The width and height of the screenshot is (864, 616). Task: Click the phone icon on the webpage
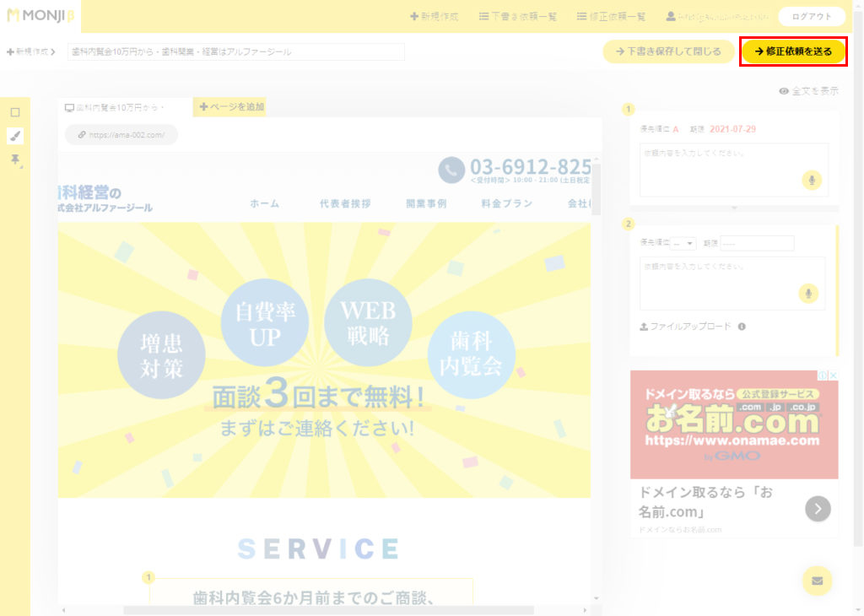(x=451, y=170)
